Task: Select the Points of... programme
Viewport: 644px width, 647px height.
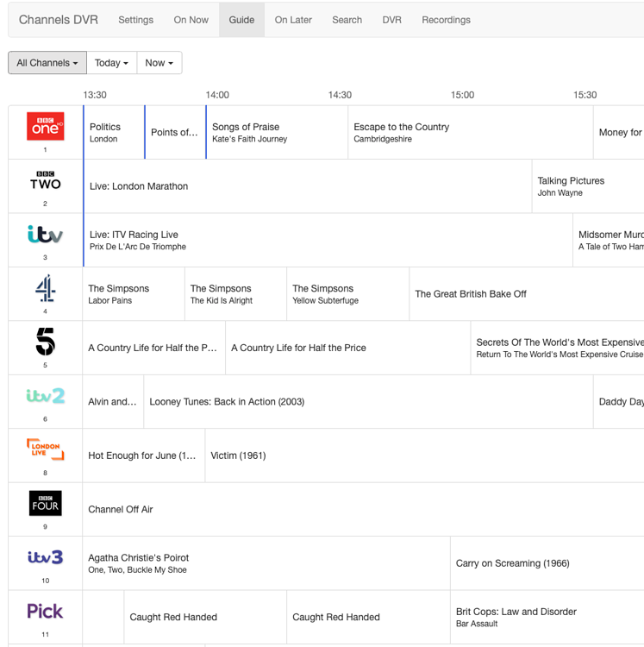Action: pos(175,133)
